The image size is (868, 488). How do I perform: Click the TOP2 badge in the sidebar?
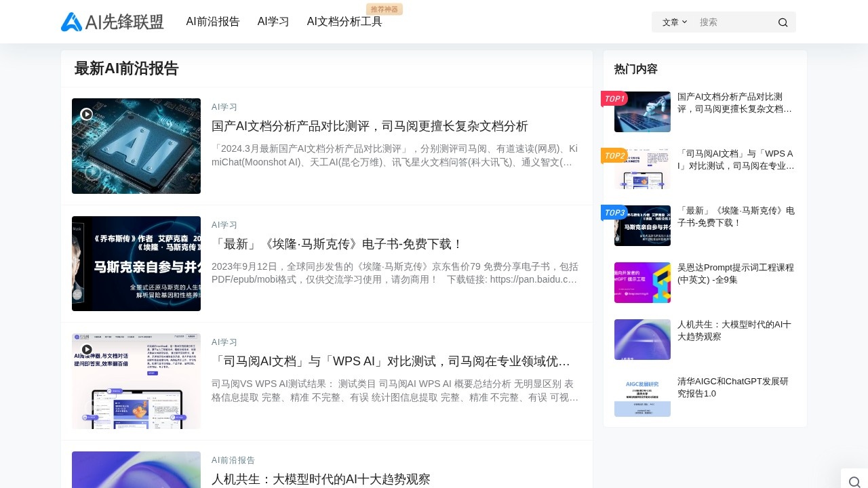click(614, 155)
